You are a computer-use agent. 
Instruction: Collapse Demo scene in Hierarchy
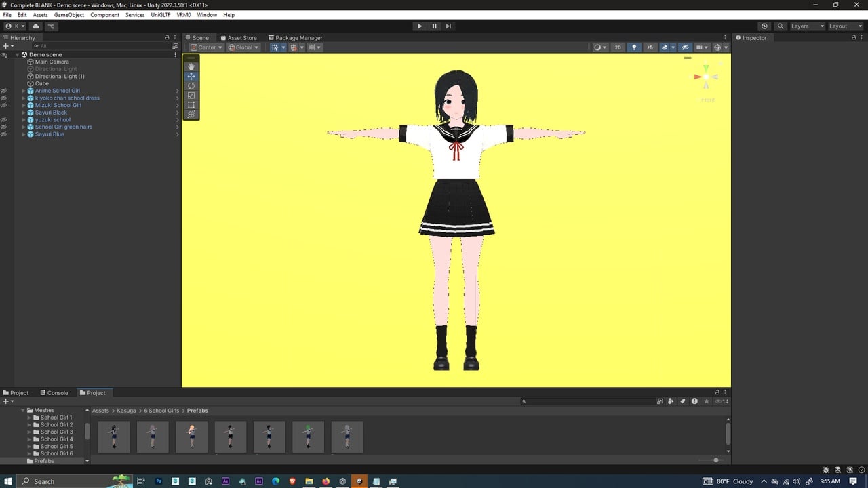click(x=18, y=55)
